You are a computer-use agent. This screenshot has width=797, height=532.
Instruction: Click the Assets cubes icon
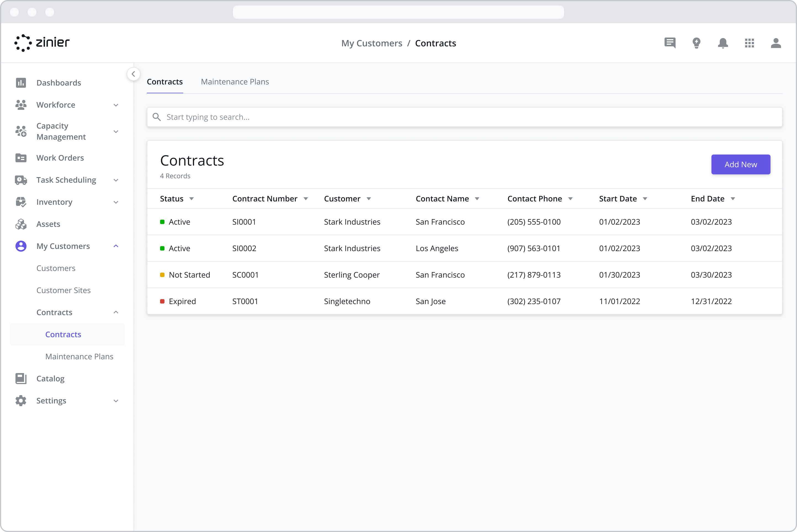[21, 224]
